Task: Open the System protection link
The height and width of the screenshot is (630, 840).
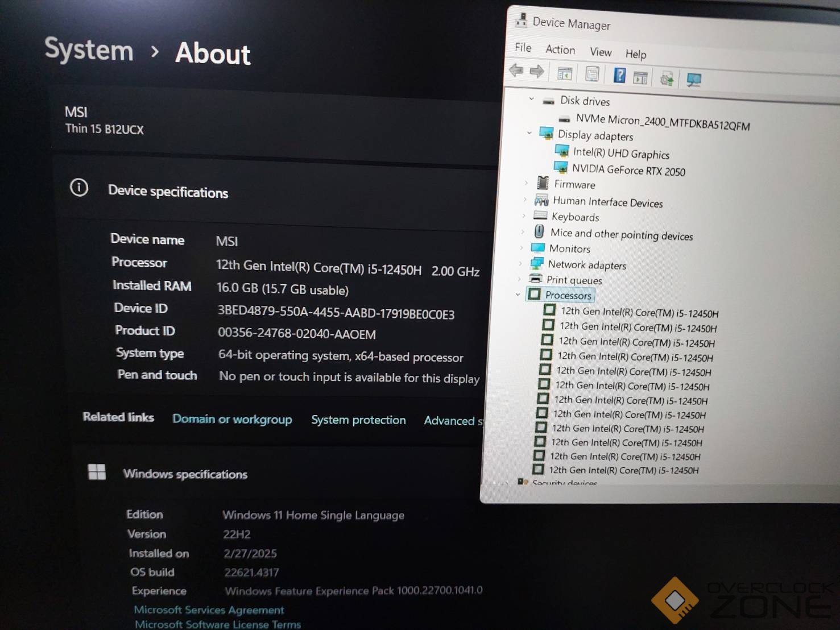Action: (358, 420)
